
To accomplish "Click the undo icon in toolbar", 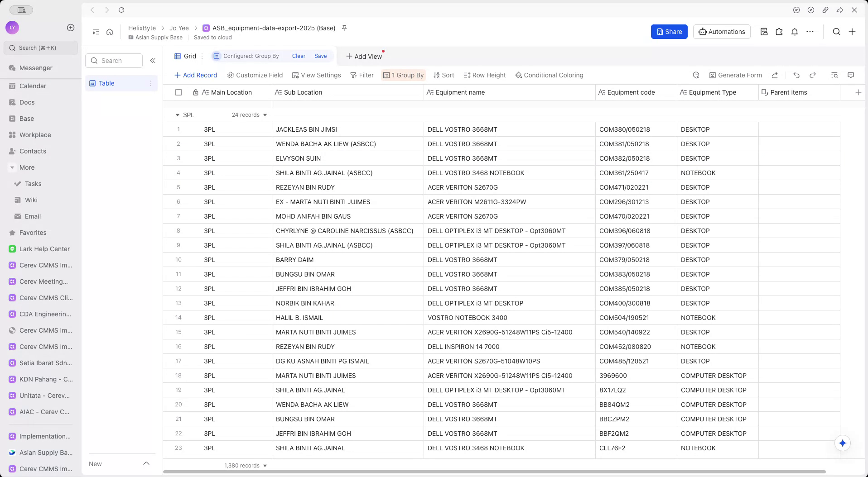I will pos(796,75).
